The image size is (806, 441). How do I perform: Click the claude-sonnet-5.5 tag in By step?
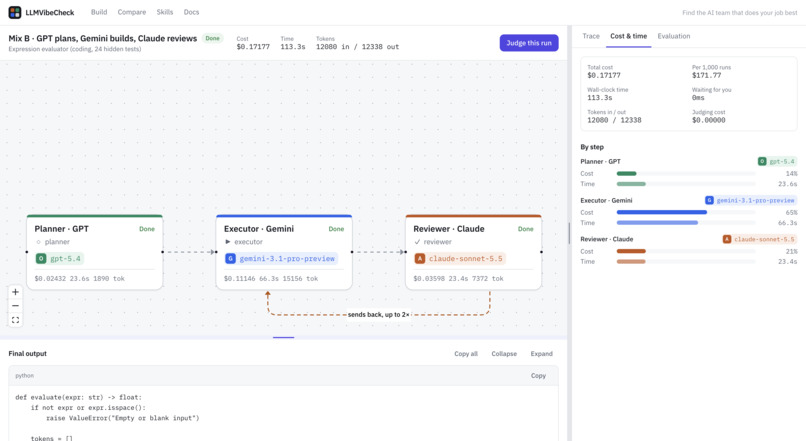coord(760,239)
